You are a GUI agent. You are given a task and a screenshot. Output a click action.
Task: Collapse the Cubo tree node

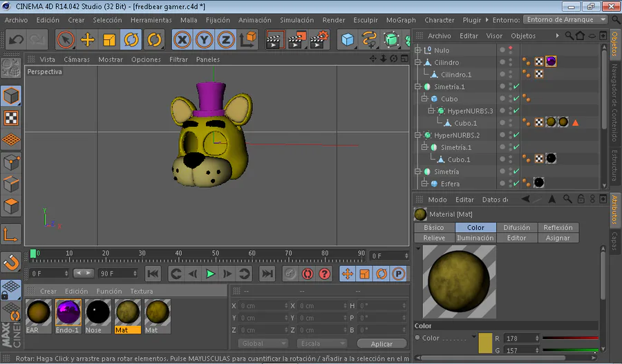[x=424, y=99]
